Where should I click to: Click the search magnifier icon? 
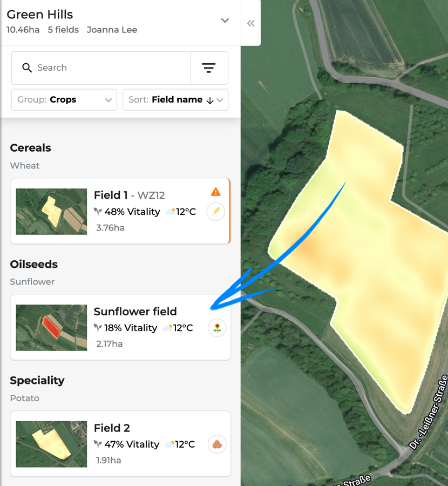tap(27, 68)
